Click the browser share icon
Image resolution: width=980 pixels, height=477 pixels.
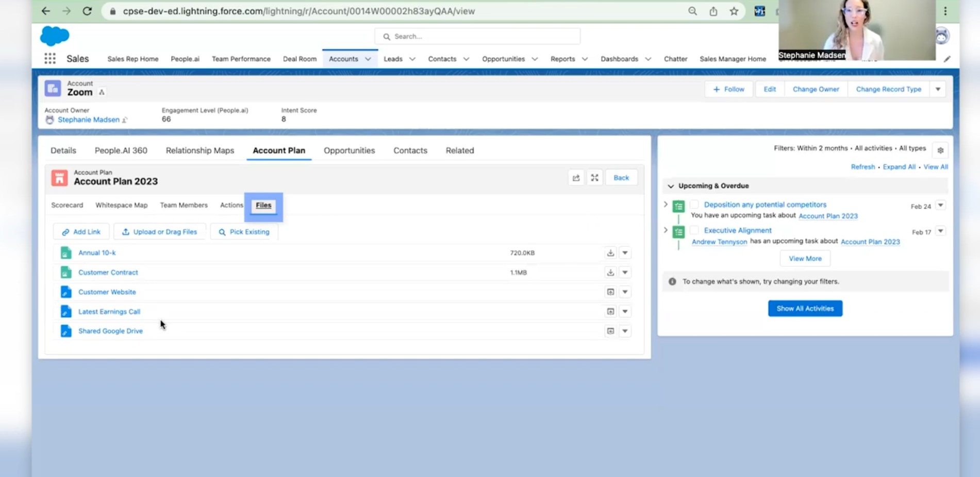[713, 11]
